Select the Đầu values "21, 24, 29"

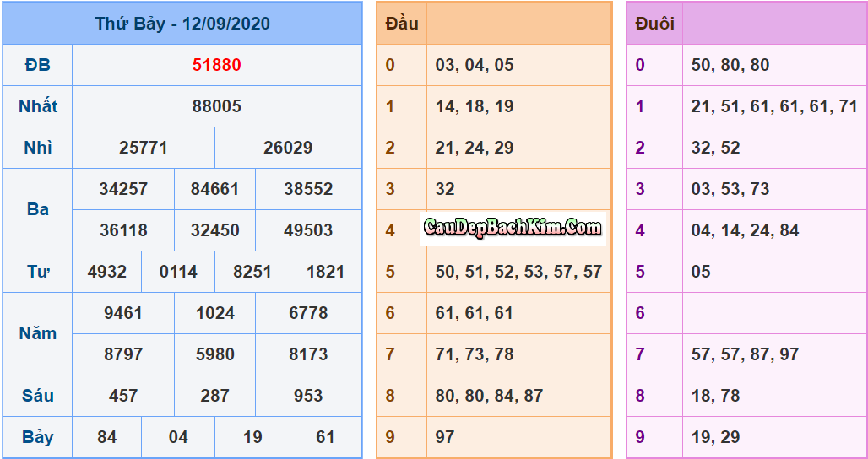point(475,148)
